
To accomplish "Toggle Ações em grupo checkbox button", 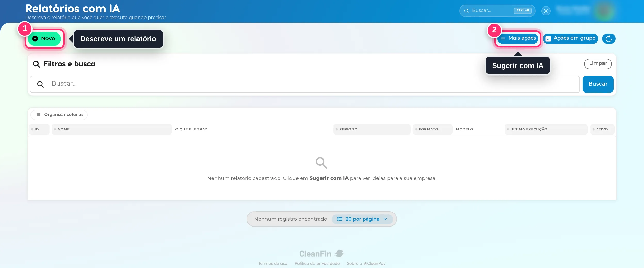I will pyautogui.click(x=570, y=38).
